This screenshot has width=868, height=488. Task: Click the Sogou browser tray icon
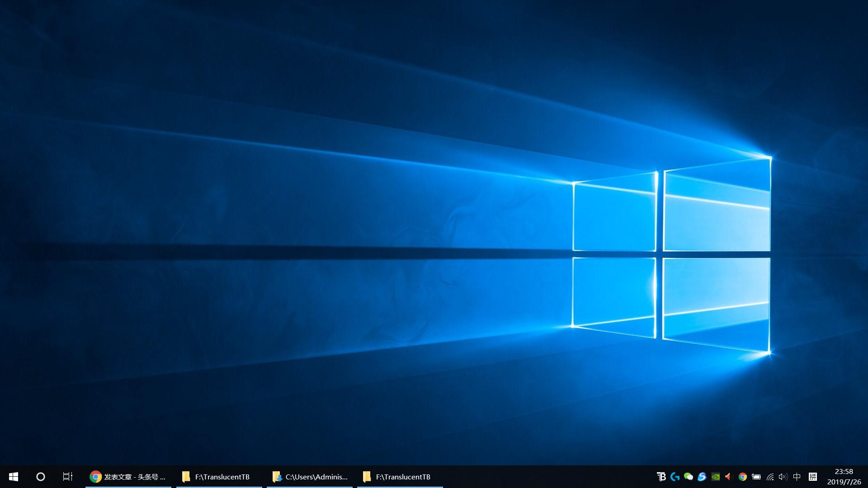(702, 477)
